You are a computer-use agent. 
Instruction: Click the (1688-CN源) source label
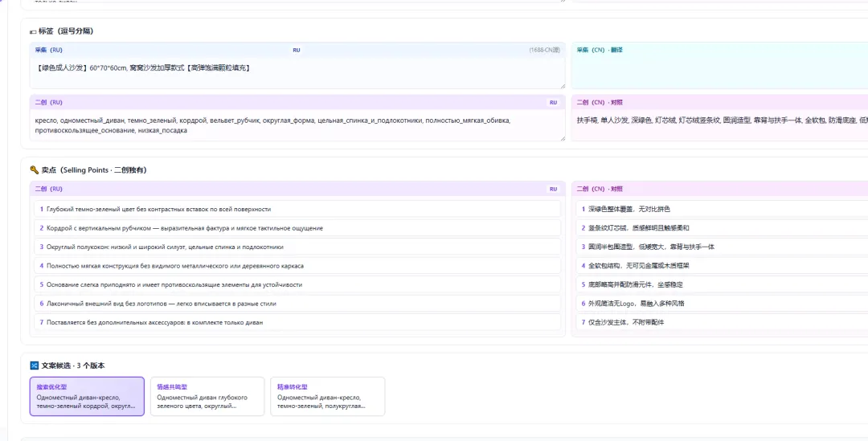click(x=544, y=50)
